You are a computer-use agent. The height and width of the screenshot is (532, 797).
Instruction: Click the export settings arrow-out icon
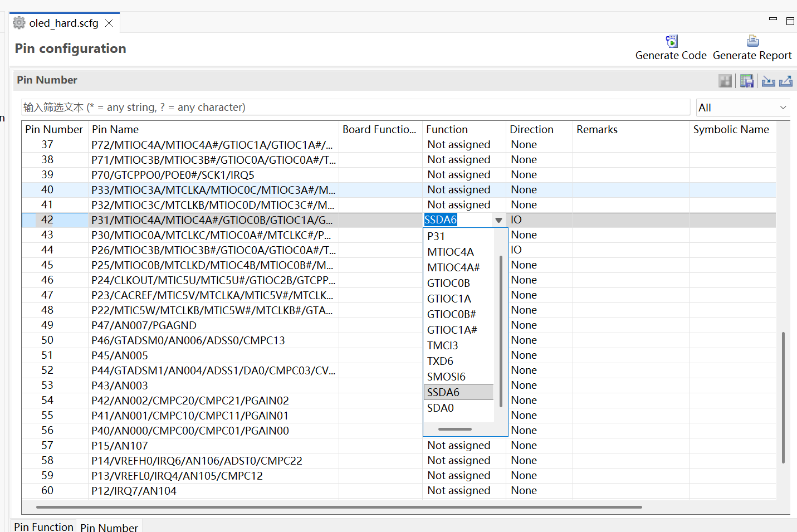point(786,81)
